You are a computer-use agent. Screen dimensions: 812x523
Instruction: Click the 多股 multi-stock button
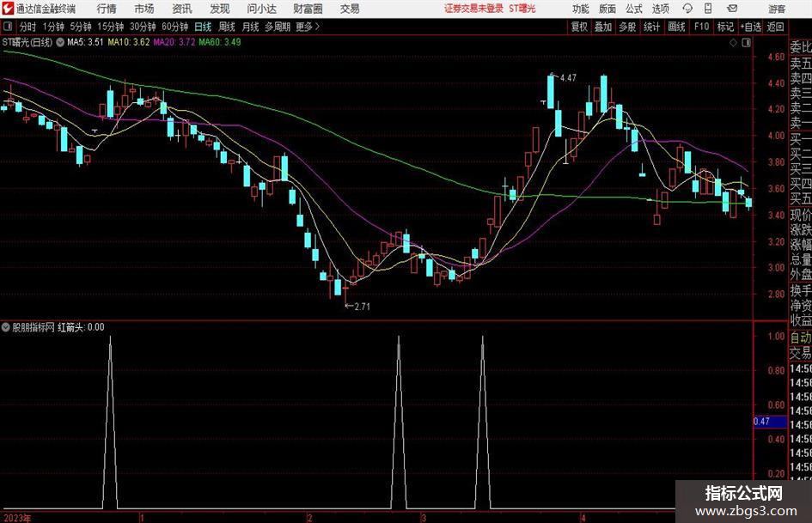point(627,27)
